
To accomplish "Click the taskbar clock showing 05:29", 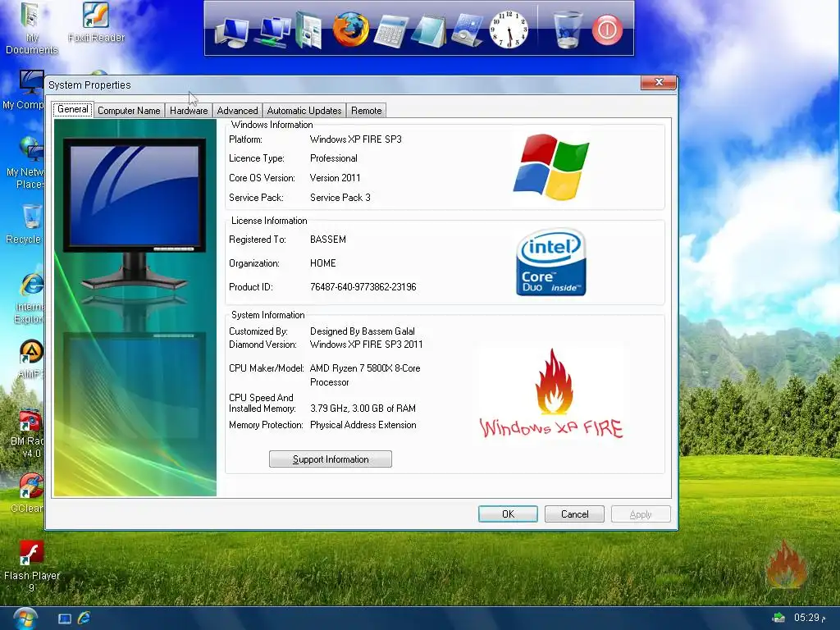I will coord(810,618).
